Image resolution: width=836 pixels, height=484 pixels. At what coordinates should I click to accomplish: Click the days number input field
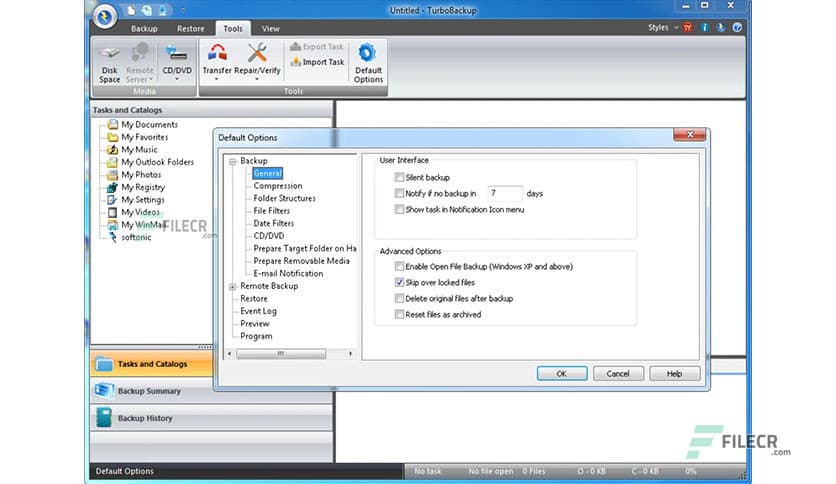click(x=504, y=193)
